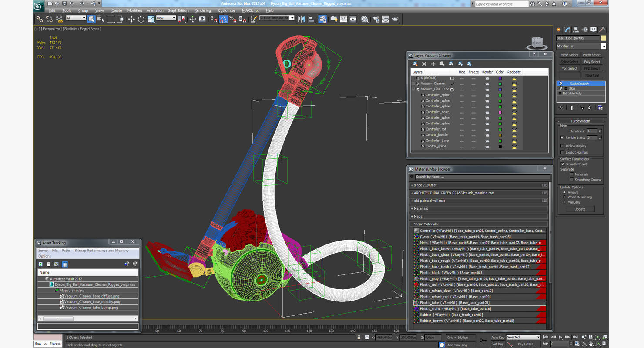This screenshot has width=644, height=348.
Task: Click Pin Stack icon below modifier stack
Action: coord(561,107)
